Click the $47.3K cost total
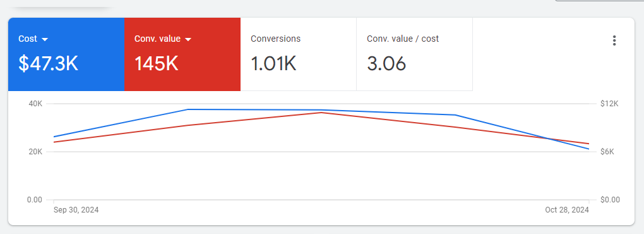Screen dimensions: 644x234 click(48, 64)
